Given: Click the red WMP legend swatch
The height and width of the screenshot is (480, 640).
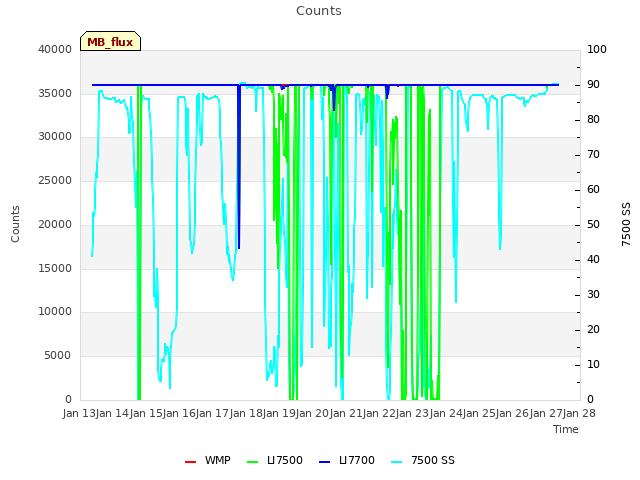Looking at the screenshot, I should (x=190, y=462).
